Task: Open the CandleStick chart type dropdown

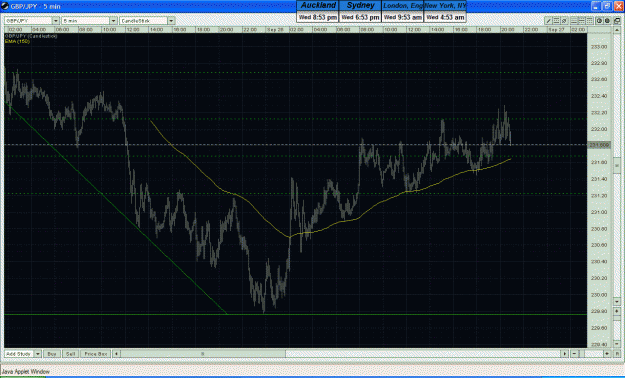Action: (x=171, y=21)
